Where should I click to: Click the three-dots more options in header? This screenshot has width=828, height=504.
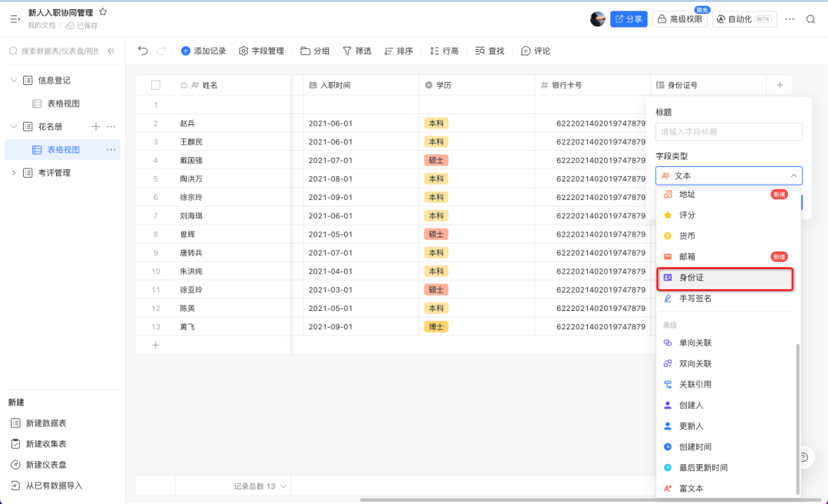click(x=790, y=19)
